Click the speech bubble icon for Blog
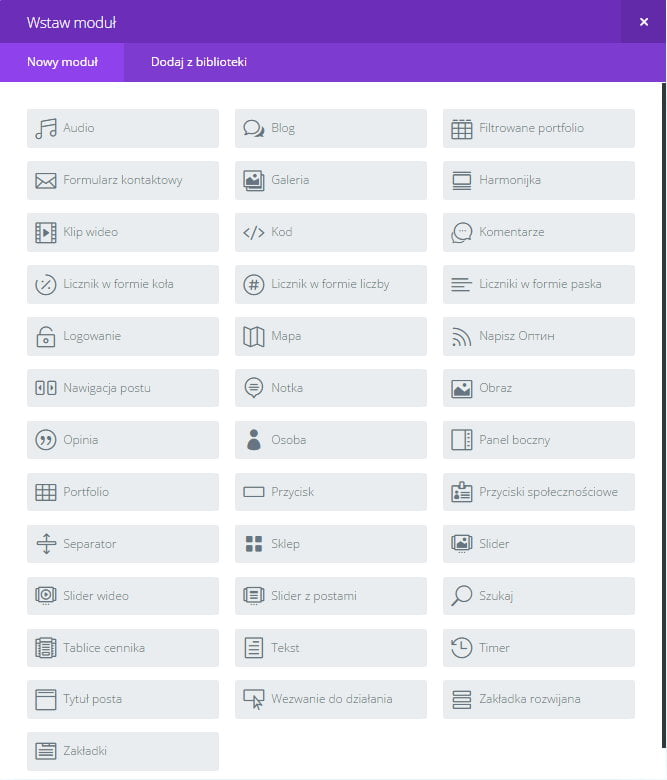This screenshot has width=667, height=780. [254, 129]
